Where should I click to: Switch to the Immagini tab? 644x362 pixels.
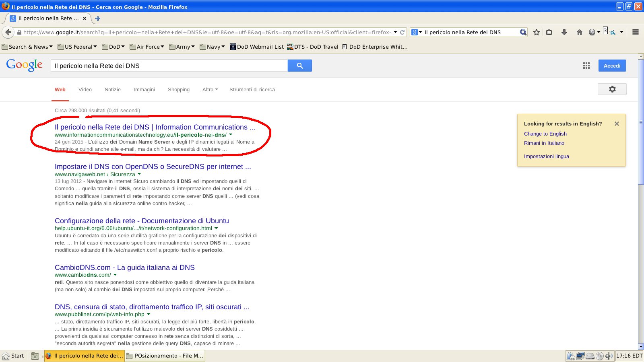pos(144,89)
